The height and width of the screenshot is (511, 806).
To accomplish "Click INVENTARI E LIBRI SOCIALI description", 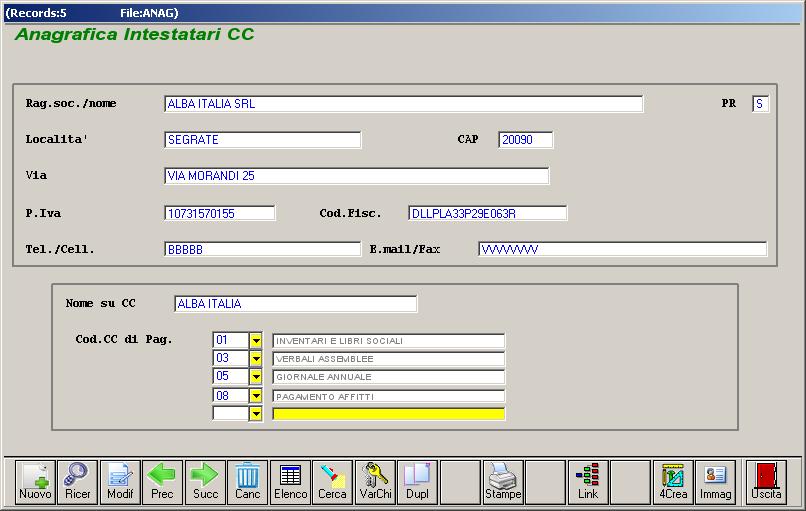I will pyautogui.click(x=389, y=341).
